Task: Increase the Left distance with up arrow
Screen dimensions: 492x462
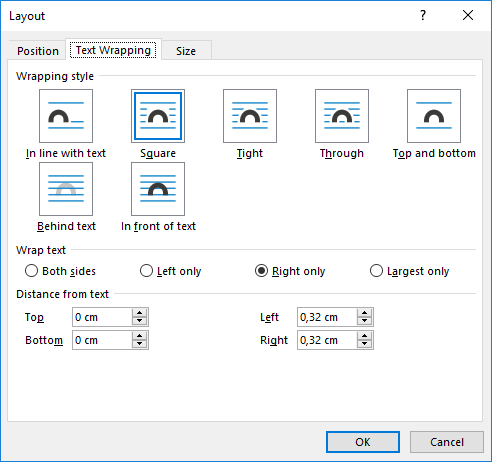Action: 364,313
